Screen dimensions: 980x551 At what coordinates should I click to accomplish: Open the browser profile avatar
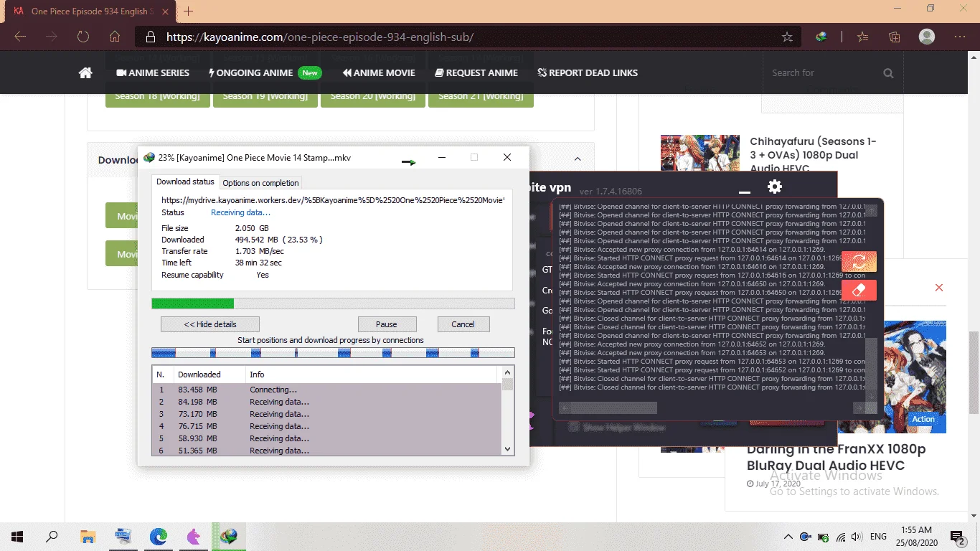point(927,37)
